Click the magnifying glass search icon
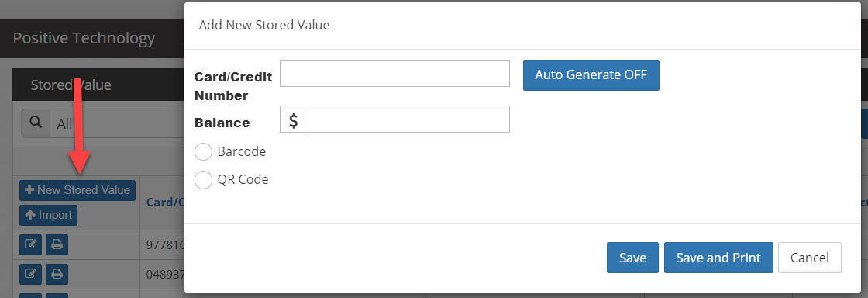Viewport: 868px width, 298px height. [x=36, y=123]
